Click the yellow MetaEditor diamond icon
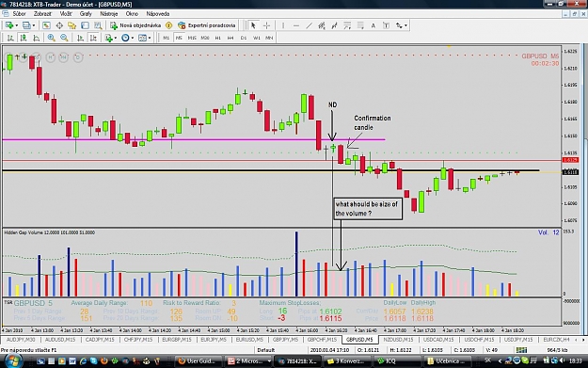The height and width of the screenshot is (368, 588). [168, 25]
